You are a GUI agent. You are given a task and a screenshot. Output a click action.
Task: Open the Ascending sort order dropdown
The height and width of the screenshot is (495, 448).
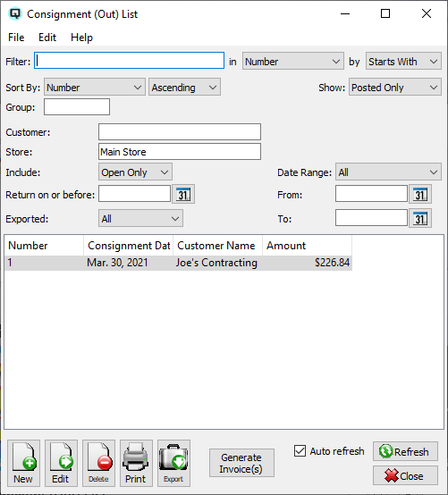click(184, 88)
